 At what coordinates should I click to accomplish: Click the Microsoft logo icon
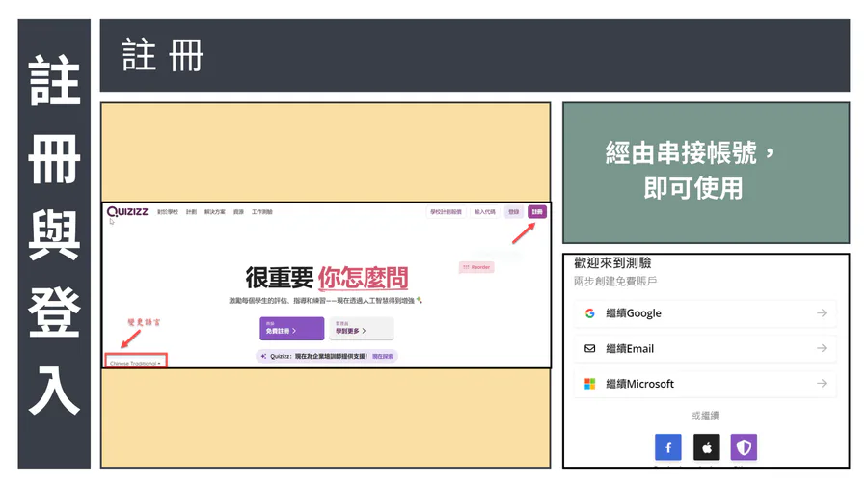tap(589, 384)
